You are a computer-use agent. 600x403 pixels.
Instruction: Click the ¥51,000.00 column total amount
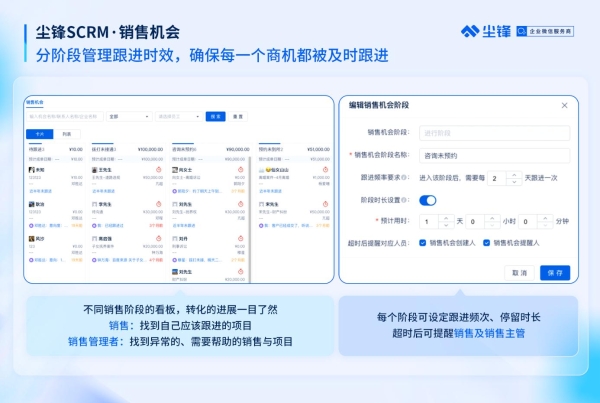tap(318, 149)
